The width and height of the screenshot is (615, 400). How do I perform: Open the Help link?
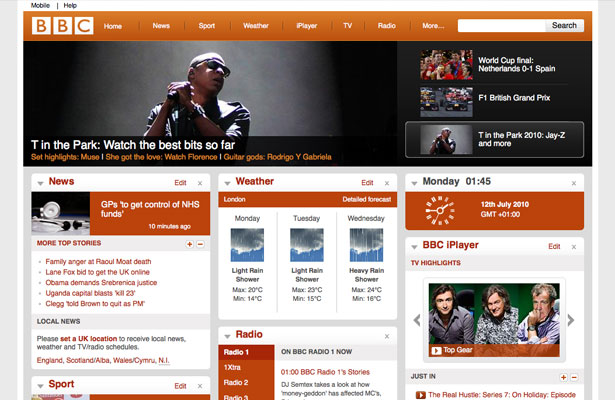pos(70,5)
